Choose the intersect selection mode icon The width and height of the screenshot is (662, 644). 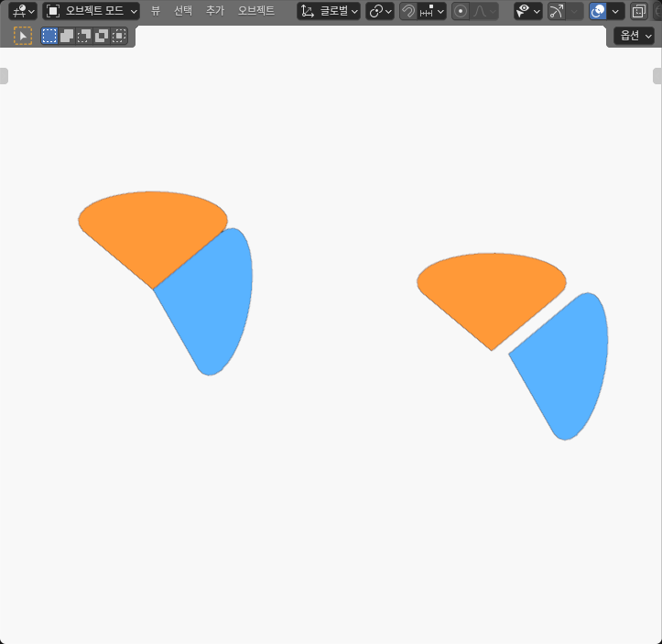(x=119, y=36)
